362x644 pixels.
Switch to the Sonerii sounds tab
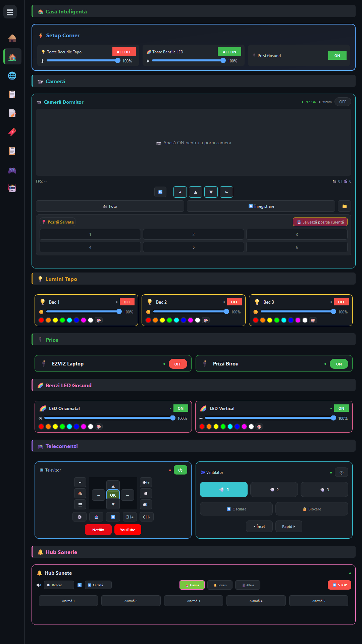click(220, 585)
